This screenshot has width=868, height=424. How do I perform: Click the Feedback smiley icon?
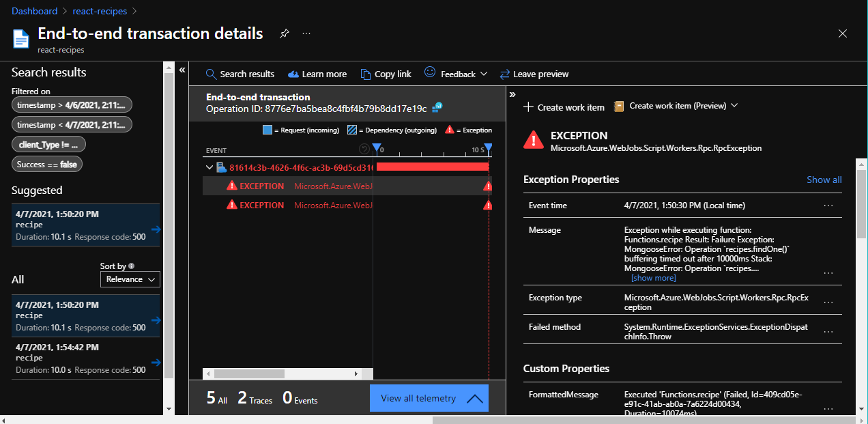(429, 74)
